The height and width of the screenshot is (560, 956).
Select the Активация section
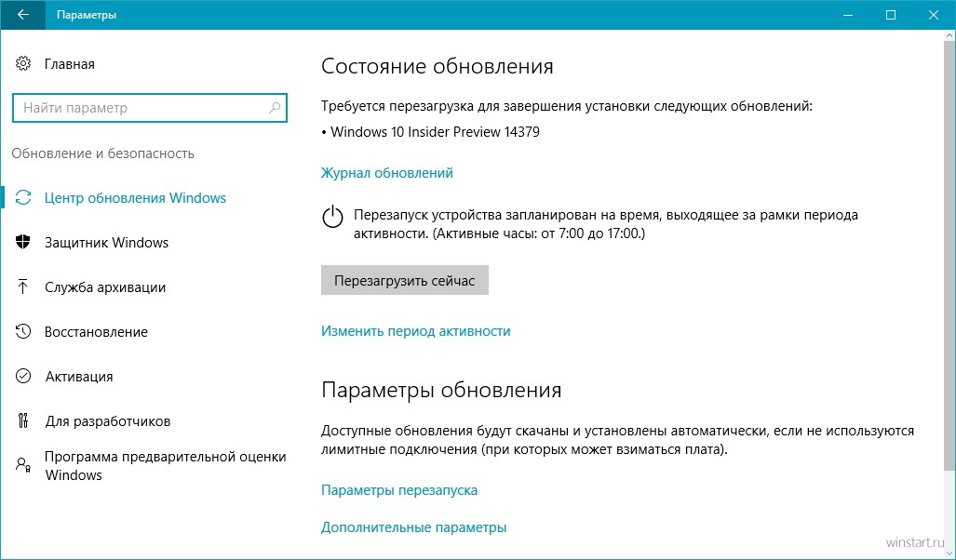coord(78,377)
